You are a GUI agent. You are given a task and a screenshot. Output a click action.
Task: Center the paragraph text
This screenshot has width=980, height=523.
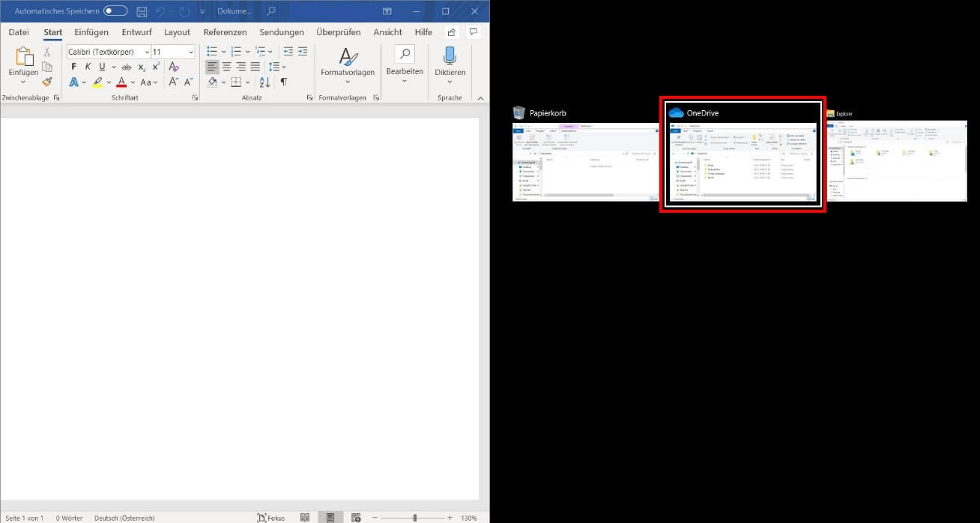(x=226, y=67)
